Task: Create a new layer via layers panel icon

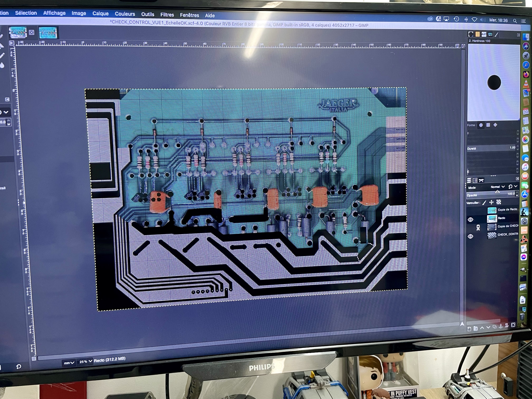Action: click(x=469, y=329)
